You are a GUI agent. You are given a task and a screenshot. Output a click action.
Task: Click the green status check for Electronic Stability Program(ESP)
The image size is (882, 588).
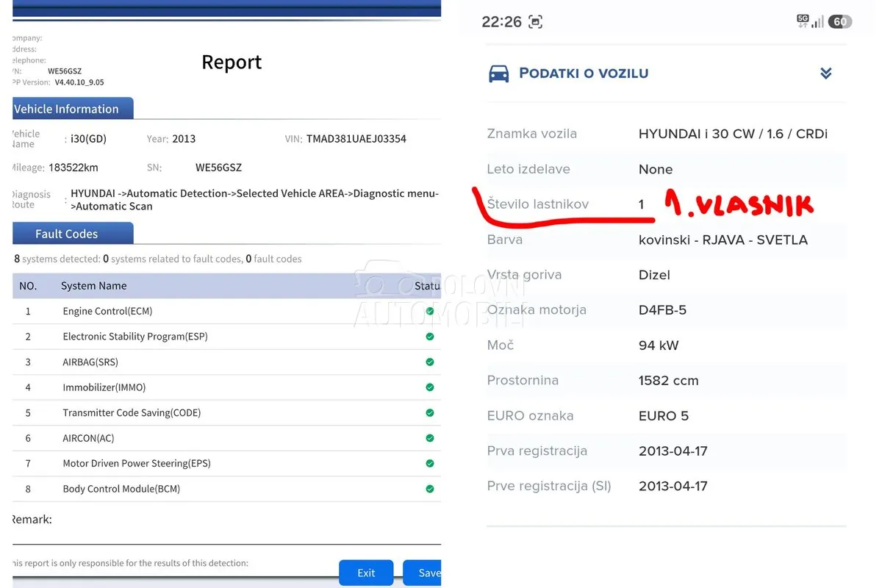(430, 337)
